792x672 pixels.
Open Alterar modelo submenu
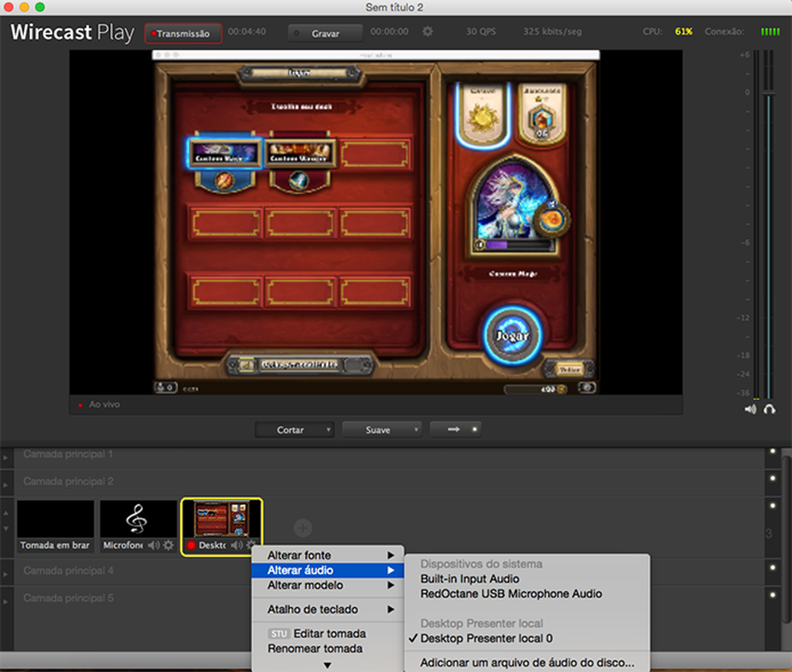[x=328, y=585]
